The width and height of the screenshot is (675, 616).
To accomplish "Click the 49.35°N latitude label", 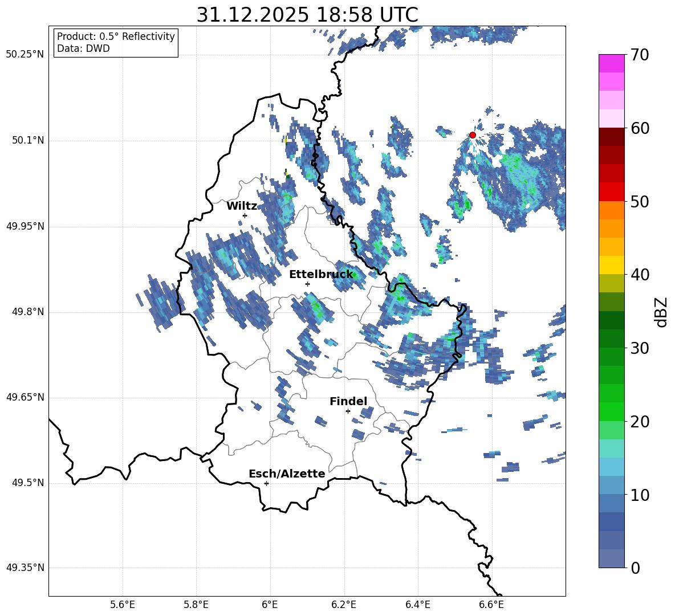I will coord(25,568).
